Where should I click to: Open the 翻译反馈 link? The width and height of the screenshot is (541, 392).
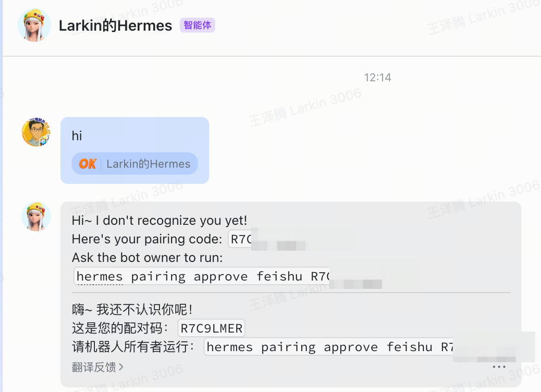(x=94, y=367)
